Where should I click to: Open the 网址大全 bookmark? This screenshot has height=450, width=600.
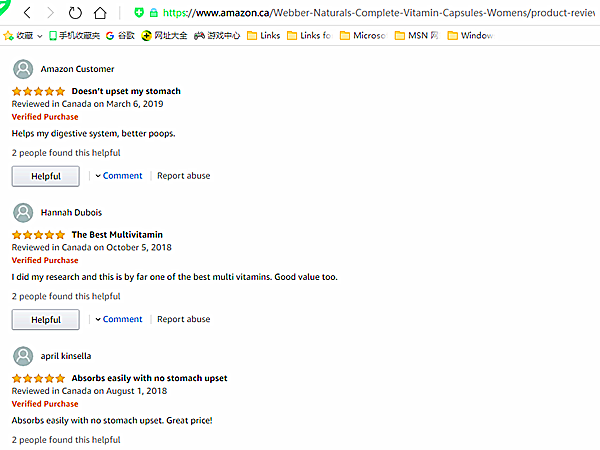165,35
